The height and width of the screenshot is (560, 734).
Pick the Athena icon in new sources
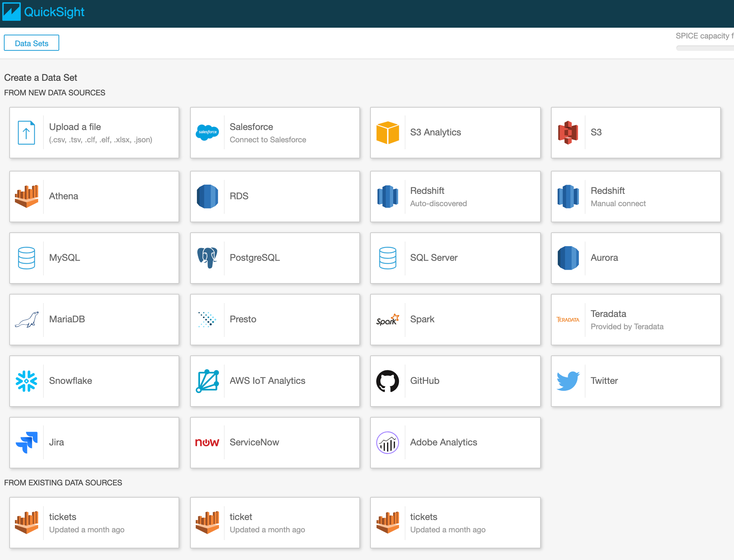click(27, 196)
